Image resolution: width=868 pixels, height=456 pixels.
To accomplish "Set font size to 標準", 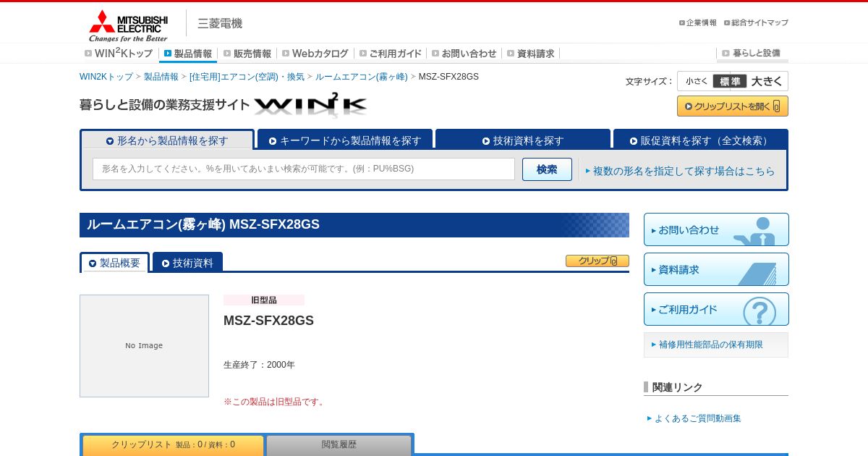I will pos(730,81).
